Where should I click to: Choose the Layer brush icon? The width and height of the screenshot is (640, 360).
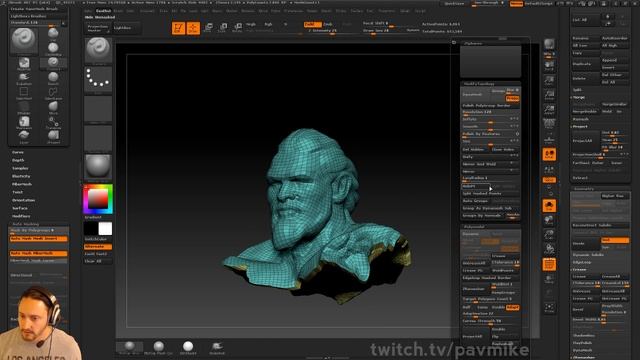tap(24, 137)
